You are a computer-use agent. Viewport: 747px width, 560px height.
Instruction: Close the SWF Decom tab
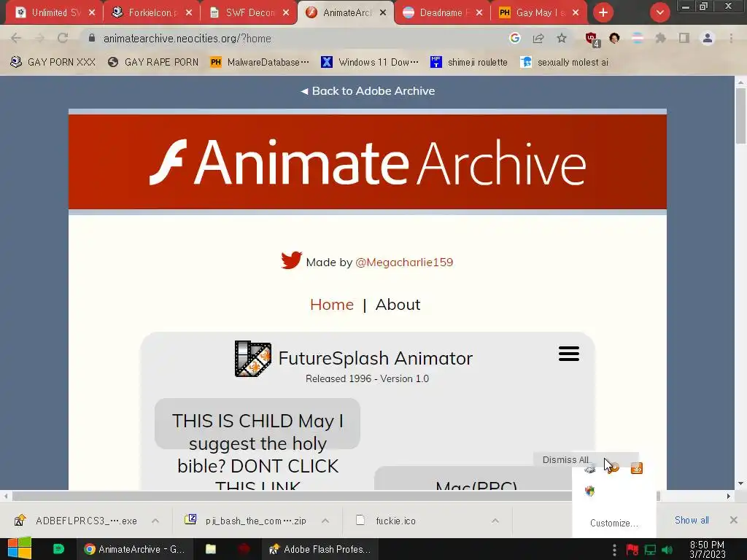click(x=286, y=12)
